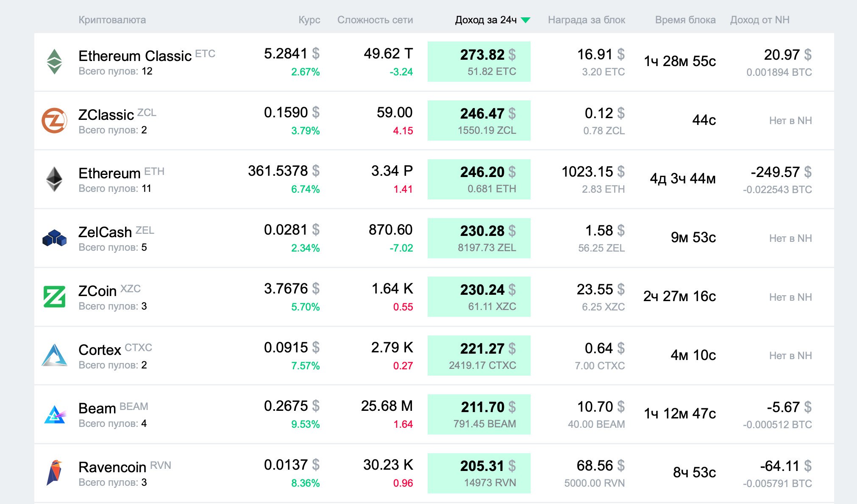Viewport: 857px width, 504px height.
Task: Click the Beam coin logo
Action: [54, 414]
